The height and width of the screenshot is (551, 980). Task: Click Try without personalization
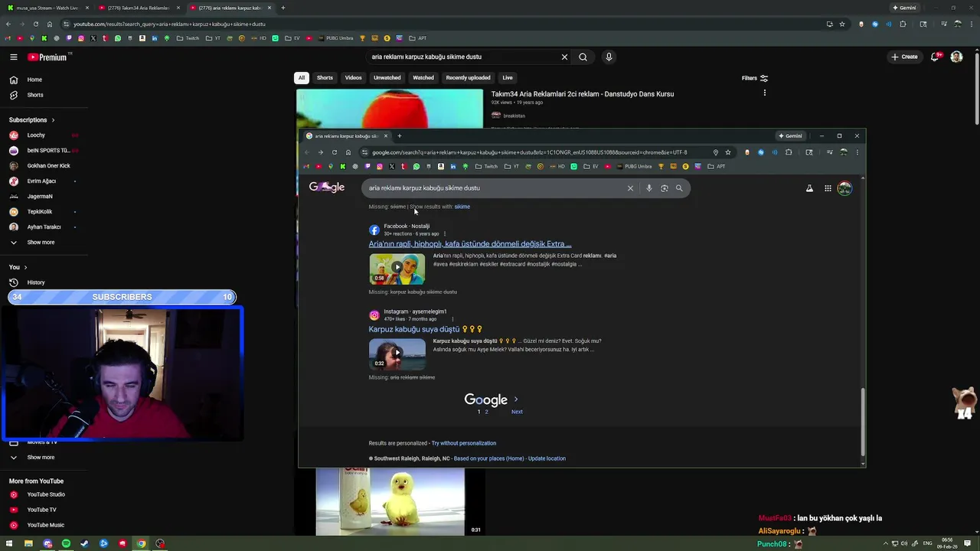464,443
